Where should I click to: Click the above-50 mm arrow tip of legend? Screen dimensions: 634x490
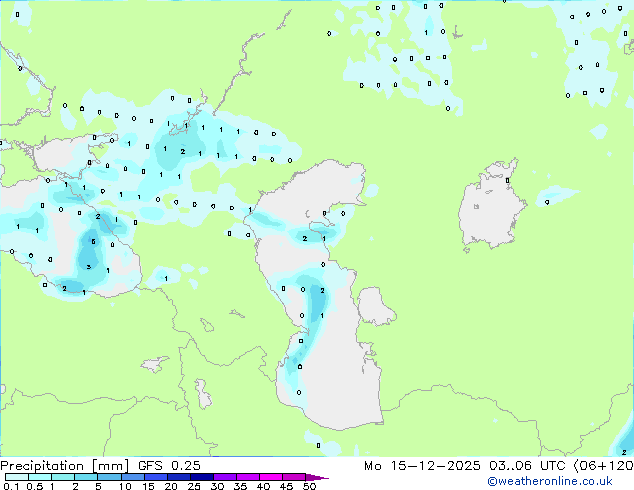click(317, 478)
